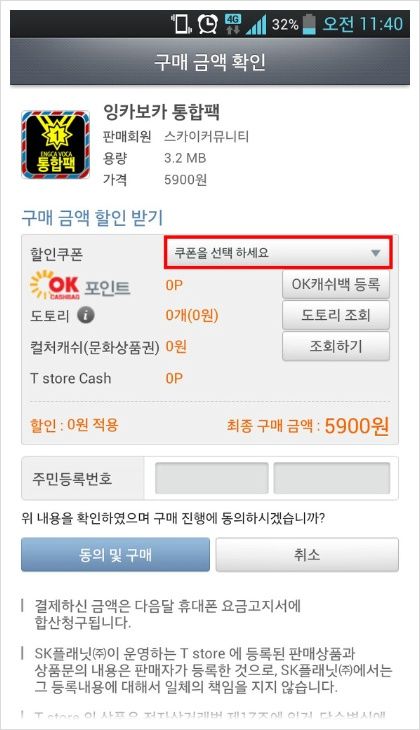Screen dimensions: 420x730
Task: Focus the second 주민등록번호 input field
Action: pyautogui.click(x=332, y=478)
